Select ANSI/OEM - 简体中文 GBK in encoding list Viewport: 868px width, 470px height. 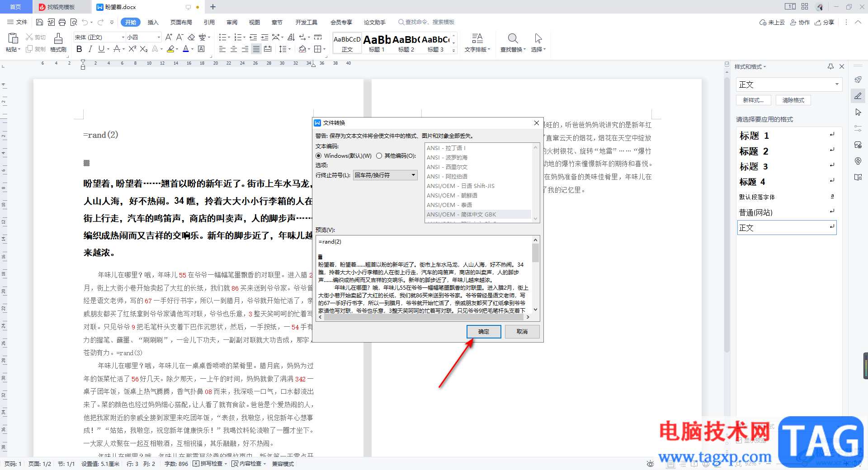[478, 215]
